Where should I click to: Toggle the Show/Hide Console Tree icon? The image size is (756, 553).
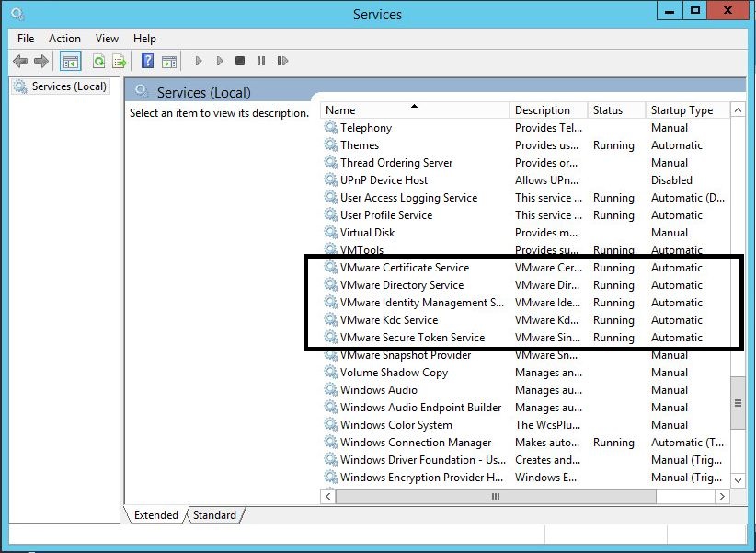coord(70,62)
